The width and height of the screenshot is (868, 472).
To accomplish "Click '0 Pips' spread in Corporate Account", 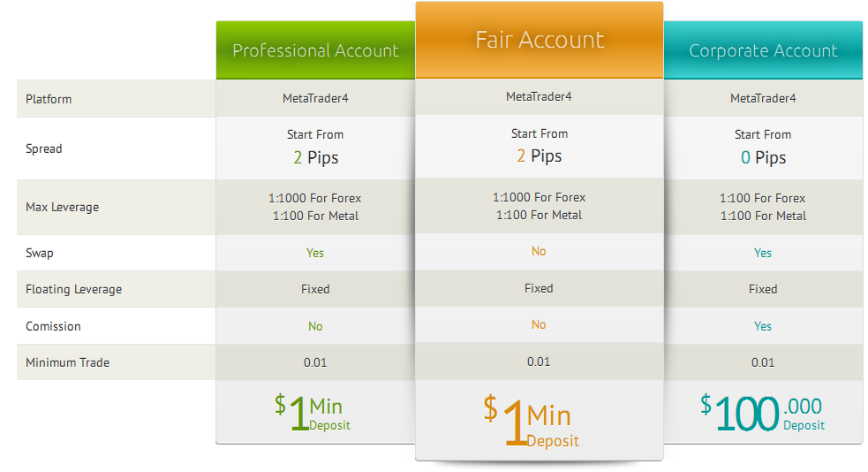I will tap(764, 158).
